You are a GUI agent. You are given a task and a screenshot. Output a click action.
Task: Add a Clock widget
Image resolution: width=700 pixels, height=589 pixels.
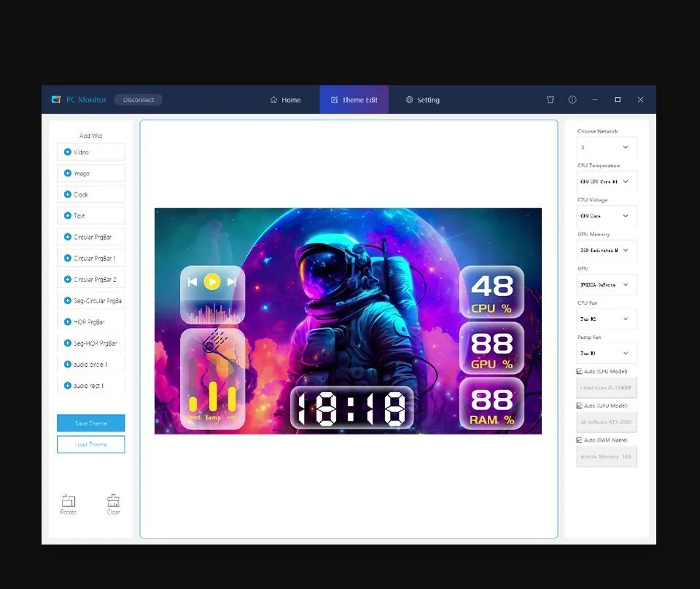coord(90,194)
